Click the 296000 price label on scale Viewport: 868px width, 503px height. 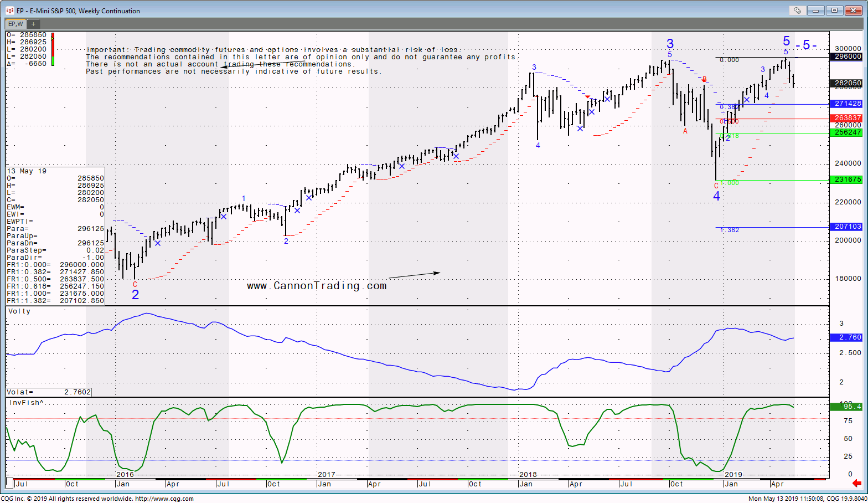point(848,57)
